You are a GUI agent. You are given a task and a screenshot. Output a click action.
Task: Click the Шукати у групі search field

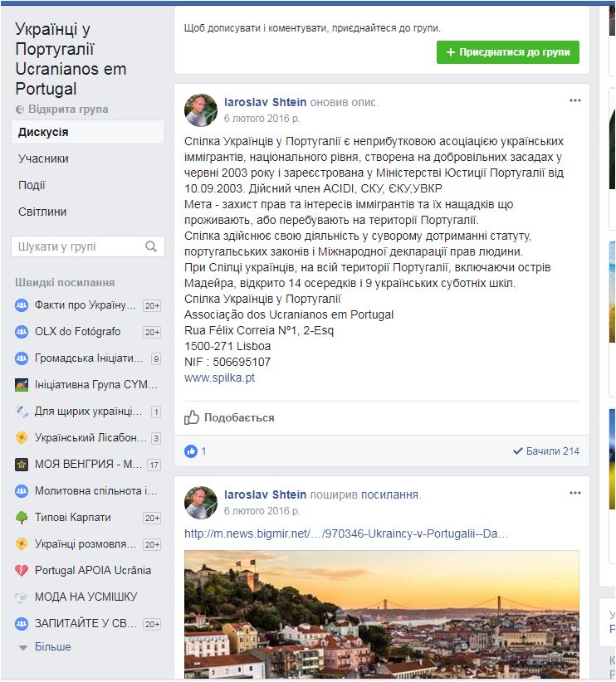click(75, 246)
